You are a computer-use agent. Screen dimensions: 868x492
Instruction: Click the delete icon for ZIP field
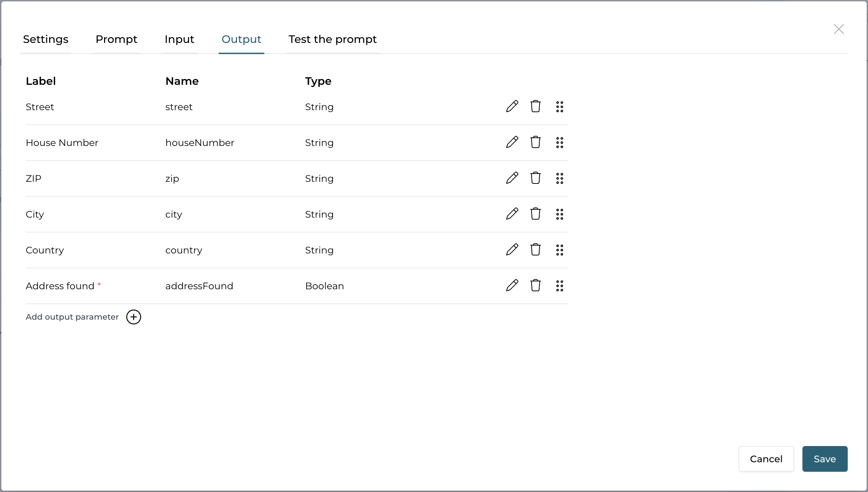(x=535, y=179)
